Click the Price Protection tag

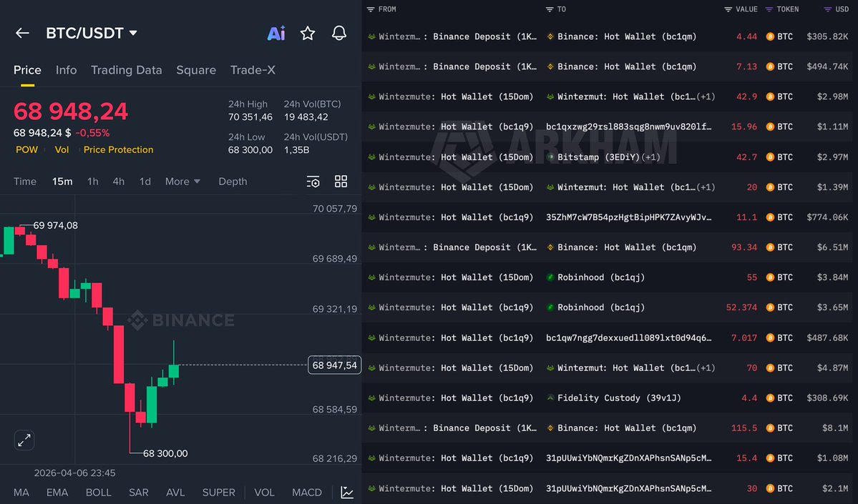pyautogui.click(x=118, y=150)
